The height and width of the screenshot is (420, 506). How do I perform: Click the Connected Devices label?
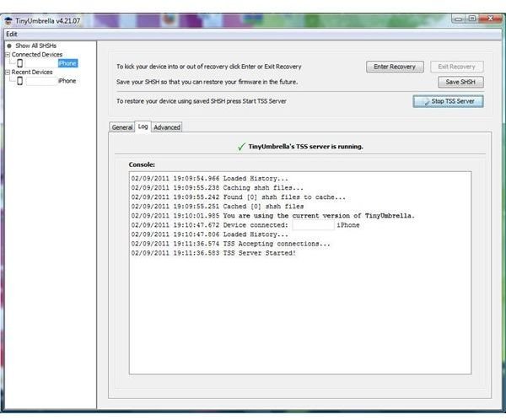[37, 55]
